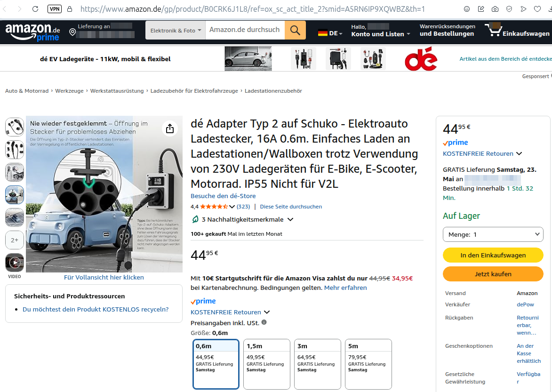Viewport: 552px width, 392px height.
Task: Click the red dé brand logo
Action: pos(421,59)
